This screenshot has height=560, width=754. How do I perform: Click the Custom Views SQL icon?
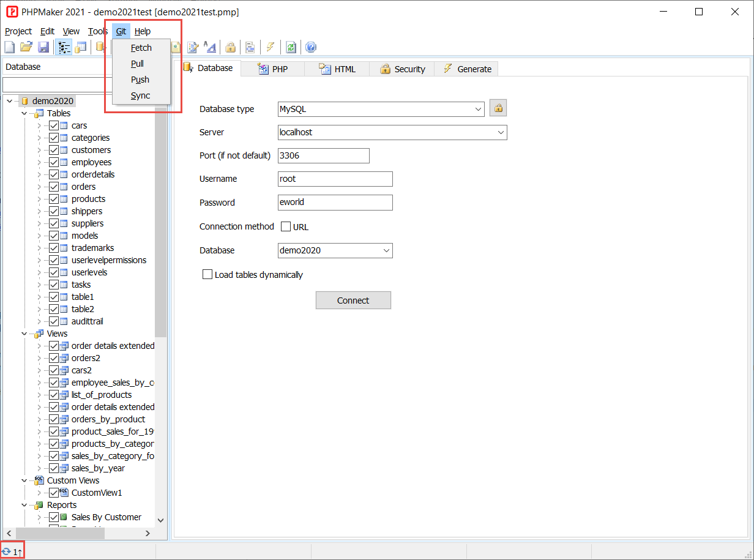pyautogui.click(x=39, y=480)
